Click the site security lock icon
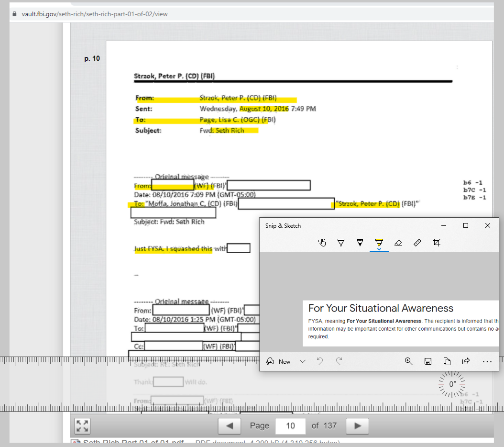 click(x=14, y=14)
